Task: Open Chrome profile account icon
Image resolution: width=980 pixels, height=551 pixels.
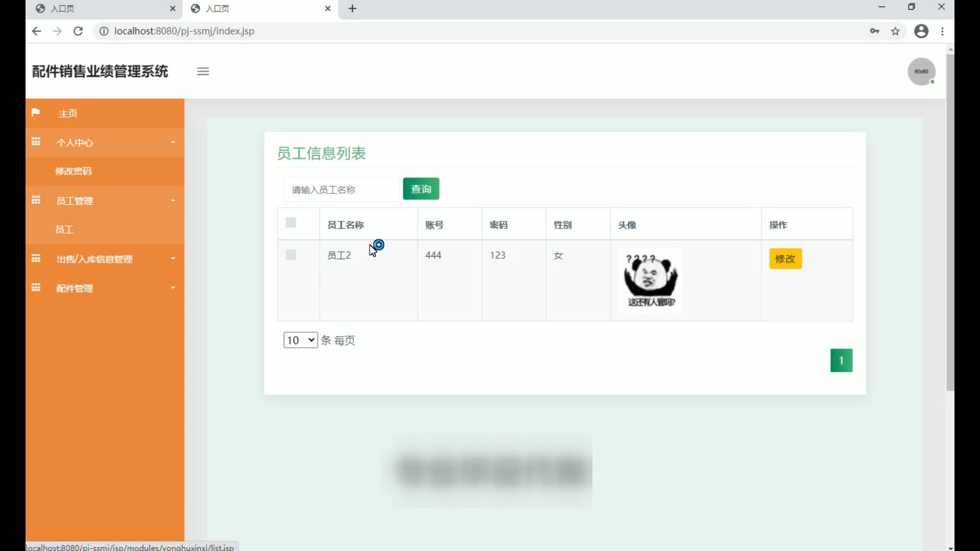Action: (x=921, y=31)
